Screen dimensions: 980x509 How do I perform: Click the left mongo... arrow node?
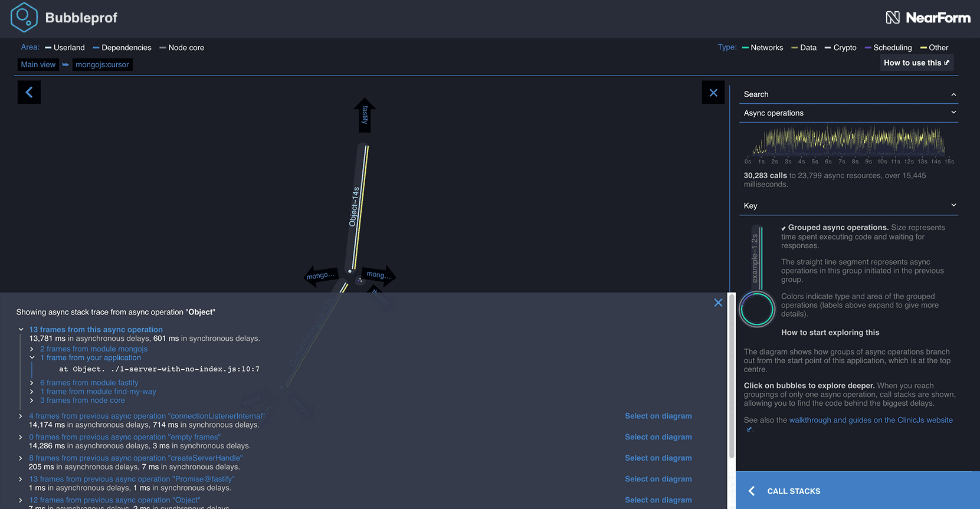tap(320, 275)
